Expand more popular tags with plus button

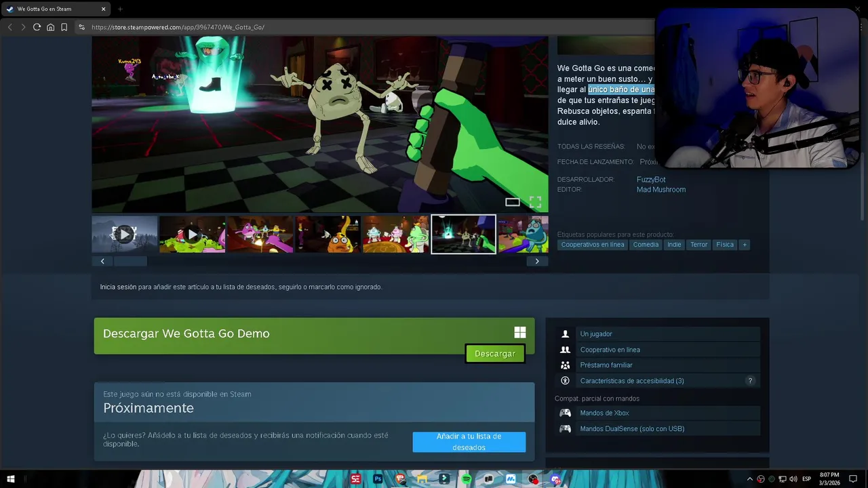pos(745,245)
